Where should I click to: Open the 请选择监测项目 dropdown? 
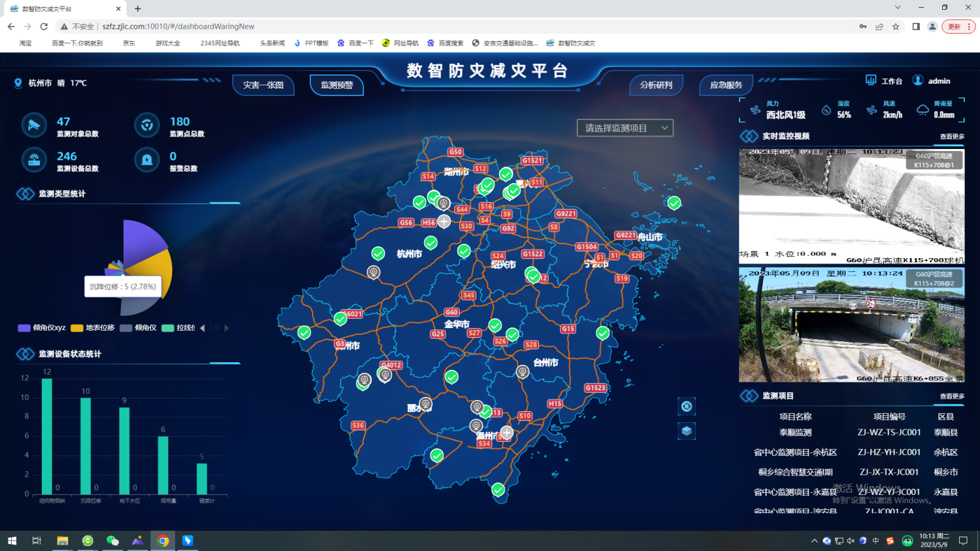(625, 128)
